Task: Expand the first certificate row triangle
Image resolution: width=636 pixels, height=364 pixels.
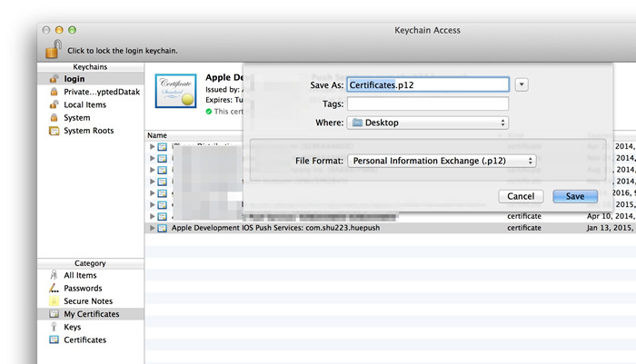Action: click(152, 146)
